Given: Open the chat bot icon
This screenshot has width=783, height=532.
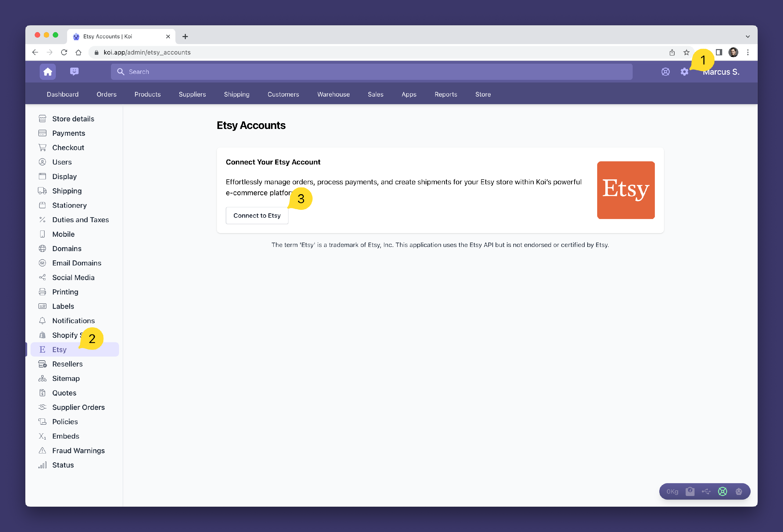Looking at the screenshot, I should [74, 72].
